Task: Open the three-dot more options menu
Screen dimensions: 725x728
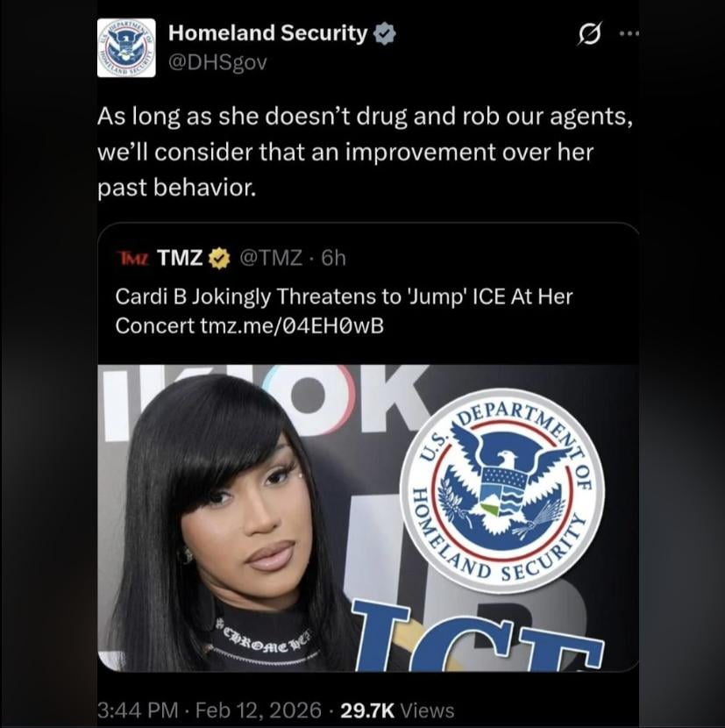Action: pyautogui.click(x=629, y=33)
